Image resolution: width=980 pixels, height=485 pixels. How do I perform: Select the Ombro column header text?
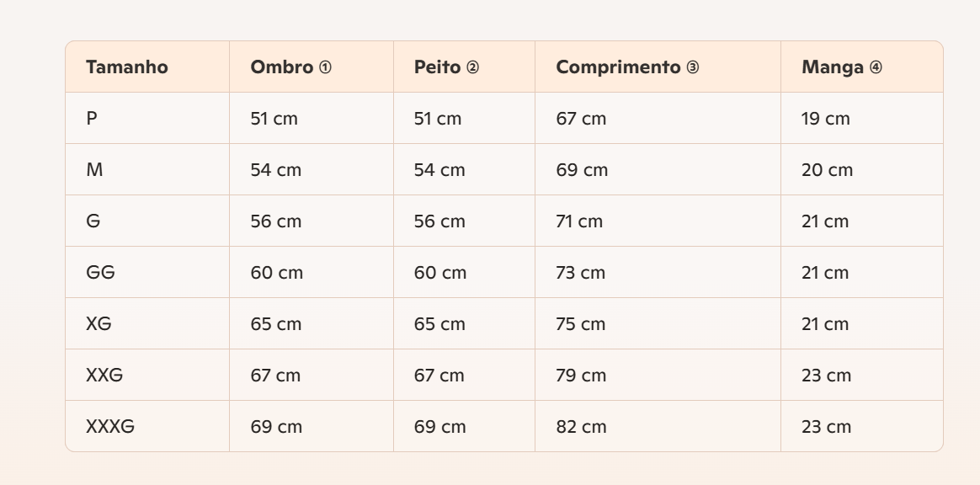(281, 67)
